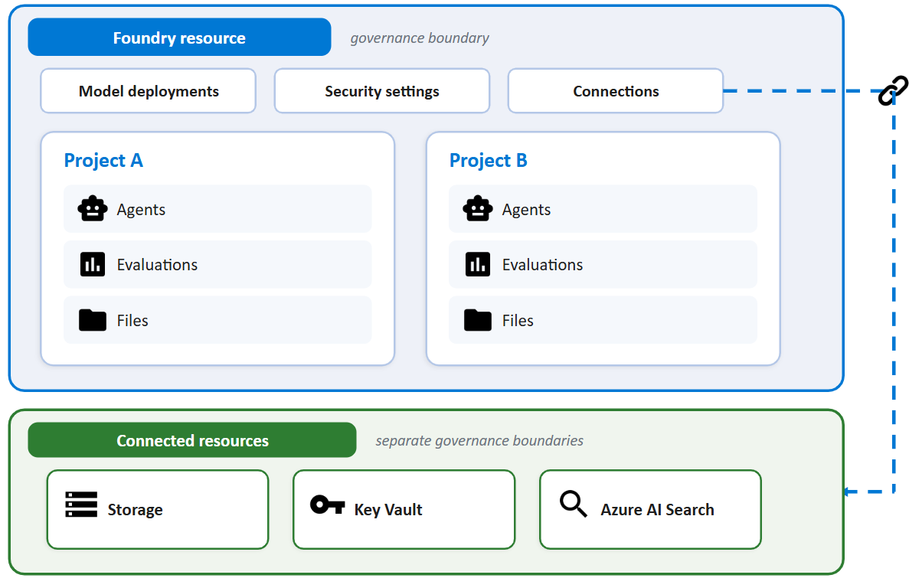Image resolution: width=909 pixels, height=588 pixels.
Task: Select the Foundry resource header
Action: [x=180, y=37]
